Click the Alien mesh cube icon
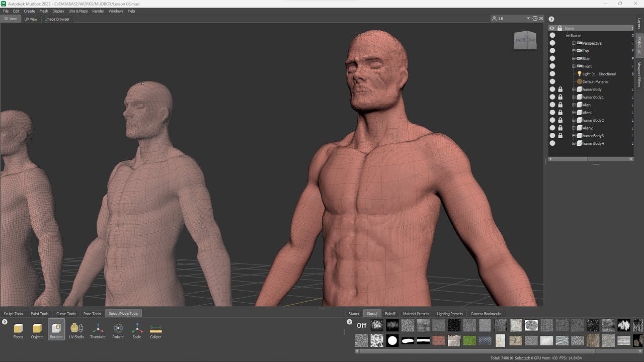The width and height of the screenshot is (644, 362). [580, 105]
